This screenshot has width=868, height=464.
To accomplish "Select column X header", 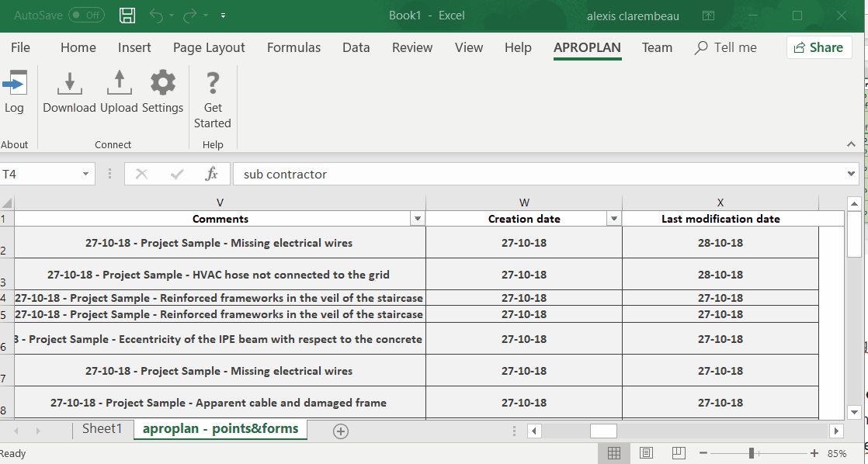I will (x=720, y=203).
